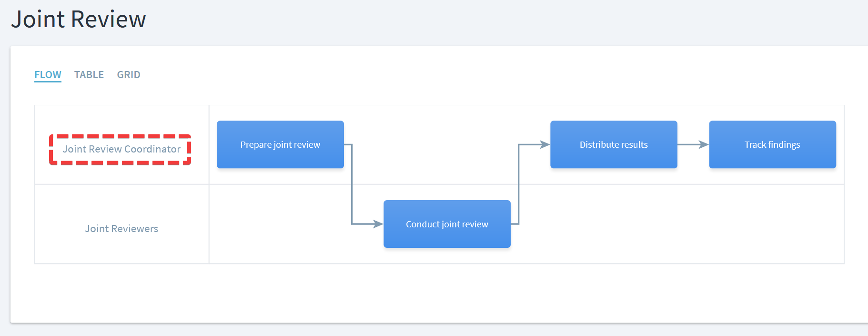Click arrow between Distribute results and Track findings
This screenshot has height=336, width=868.
click(692, 144)
